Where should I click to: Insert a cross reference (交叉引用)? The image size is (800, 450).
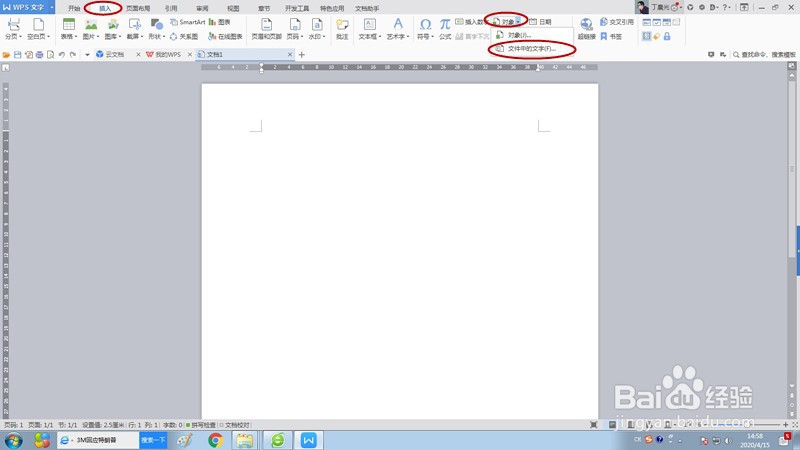click(617, 22)
